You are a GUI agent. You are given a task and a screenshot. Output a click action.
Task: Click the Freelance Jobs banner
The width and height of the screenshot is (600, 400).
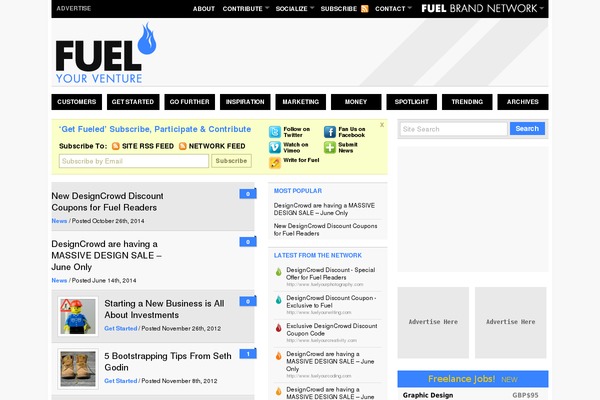473,379
